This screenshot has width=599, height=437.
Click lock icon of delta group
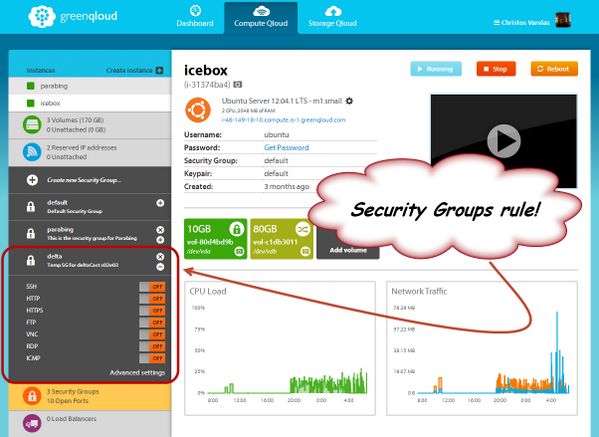pyautogui.click(x=31, y=261)
